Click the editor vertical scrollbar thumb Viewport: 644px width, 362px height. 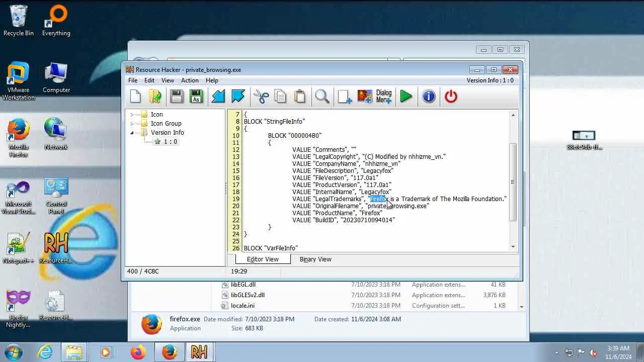click(513, 182)
